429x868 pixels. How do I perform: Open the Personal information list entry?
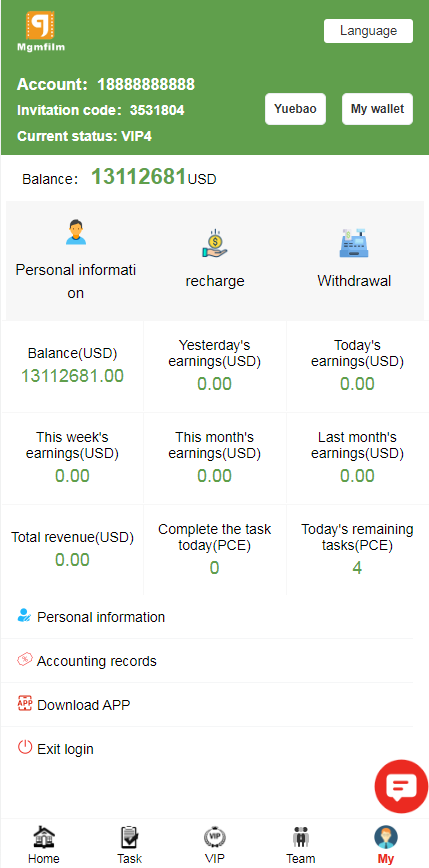[207, 617]
